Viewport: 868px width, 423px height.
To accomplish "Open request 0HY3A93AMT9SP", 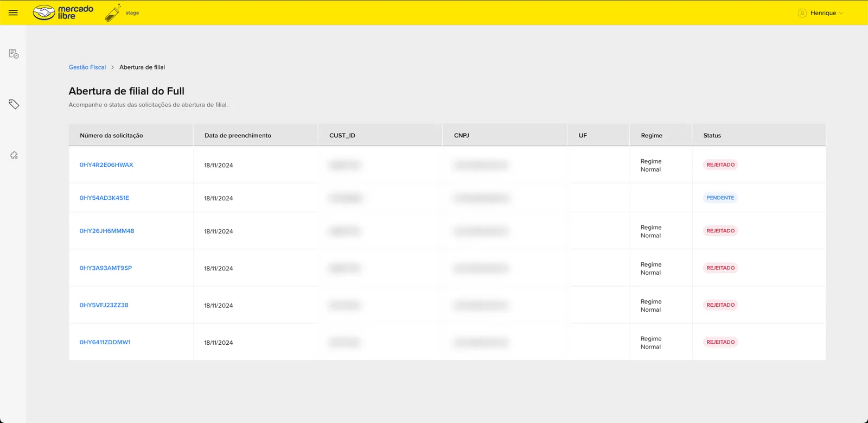I will 106,268.
